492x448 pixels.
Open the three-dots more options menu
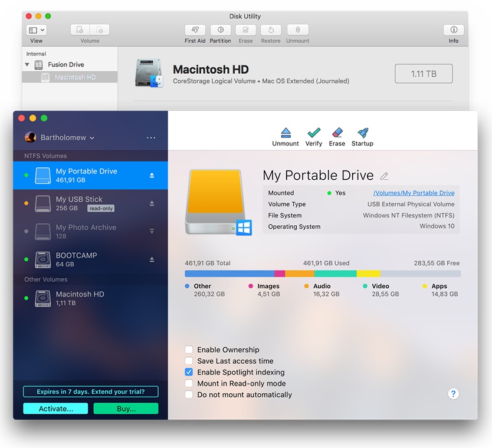pyautogui.click(x=151, y=137)
